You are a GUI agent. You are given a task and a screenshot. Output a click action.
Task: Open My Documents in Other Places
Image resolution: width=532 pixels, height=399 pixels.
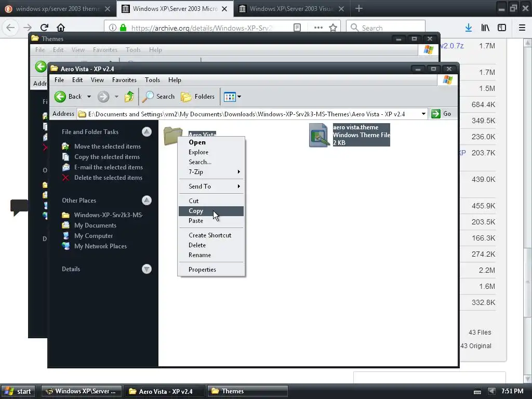pyautogui.click(x=95, y=225)
